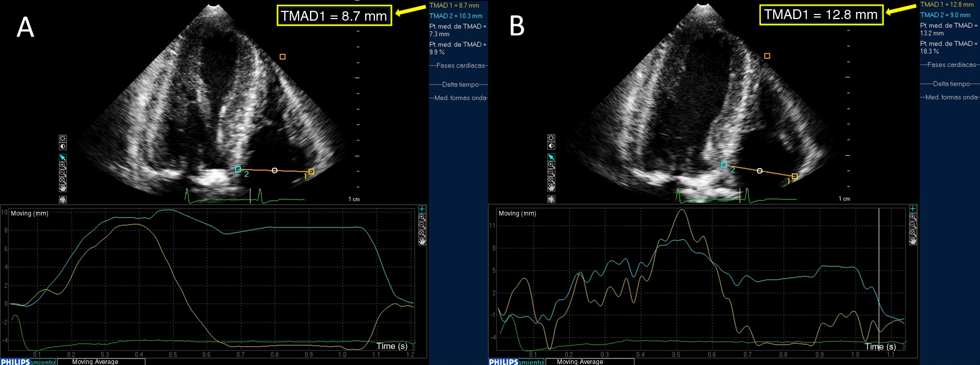Reset zoom on panel B graph
The height and width of the screenshot is (365, 980).
click(x=913, y=233)
